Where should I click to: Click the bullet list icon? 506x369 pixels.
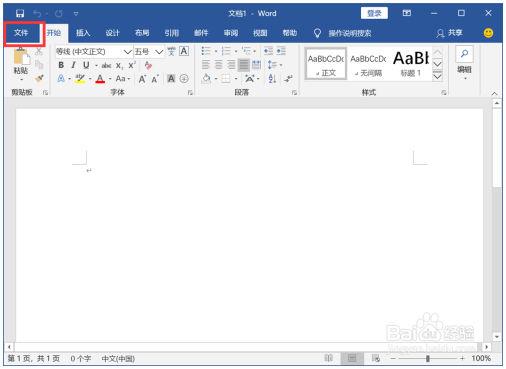click(206, 51)
